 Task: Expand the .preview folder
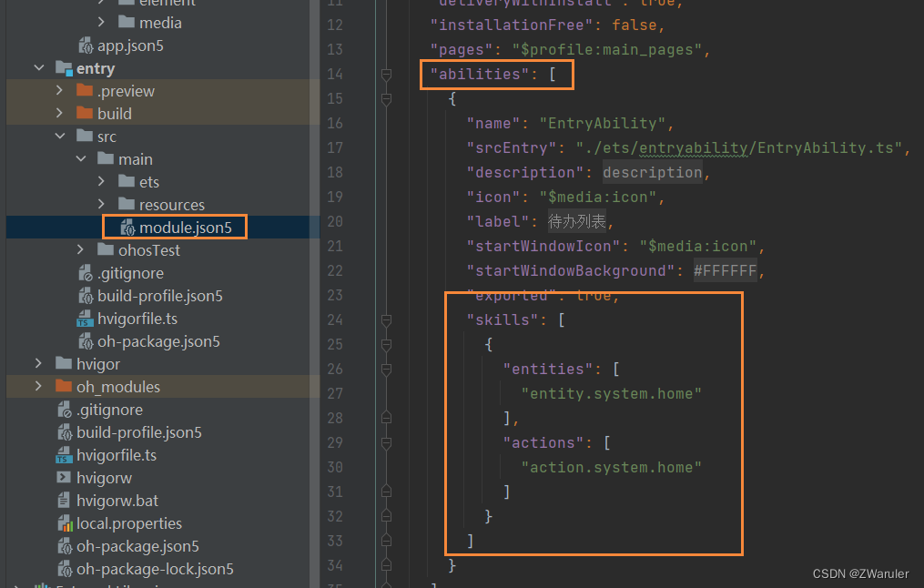[x=59, y=91]
